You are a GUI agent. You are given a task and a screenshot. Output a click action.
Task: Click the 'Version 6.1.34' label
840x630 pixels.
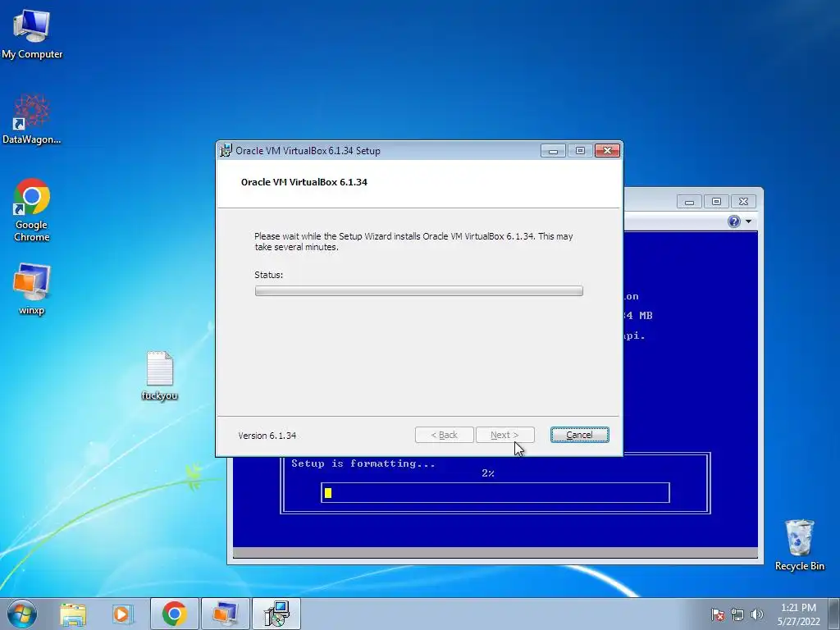click(267, 436)
